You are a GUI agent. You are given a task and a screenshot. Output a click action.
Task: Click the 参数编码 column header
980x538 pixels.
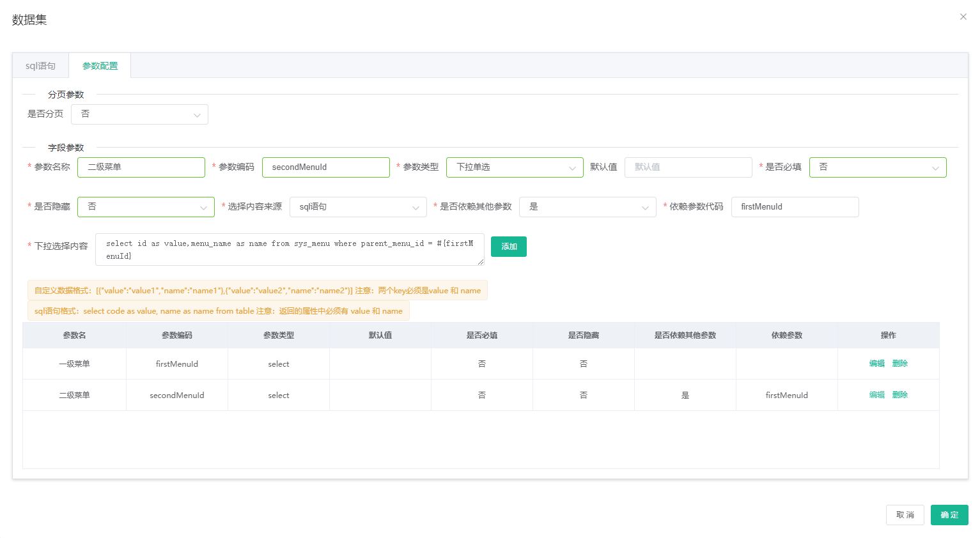click(177, 335)
